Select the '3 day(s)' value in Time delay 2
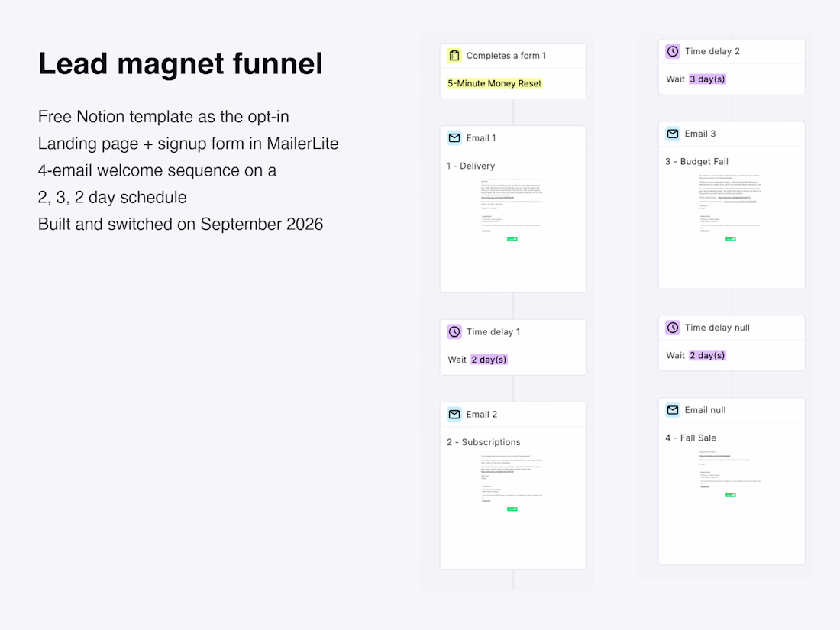Viewport: 840px width, 630px height. (x=707, y=79)
